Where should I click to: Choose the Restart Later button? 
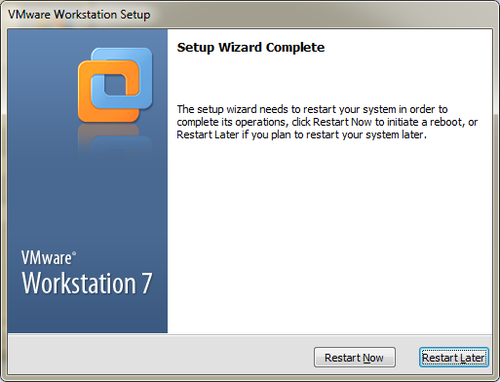click(454, 357)
